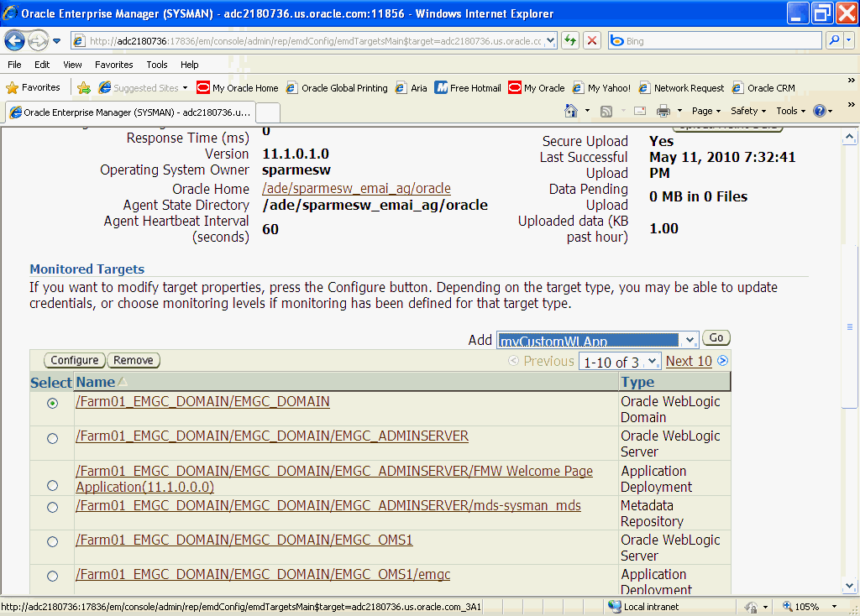Click the Bing search magnifier icon
860x616 pixels.
pos(834,40)
